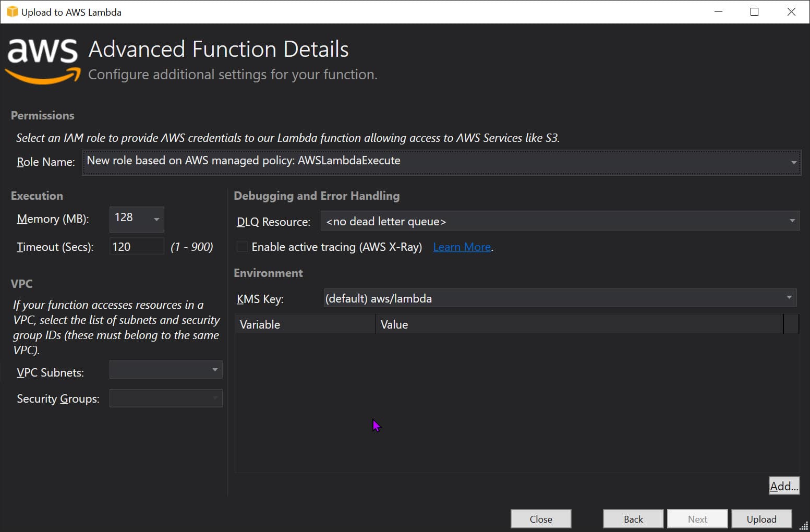Image resolution: width=810 pixels, height=532 pixels.
Task: Close the Upload to AWS Lambda window
Action: point(791,11)
